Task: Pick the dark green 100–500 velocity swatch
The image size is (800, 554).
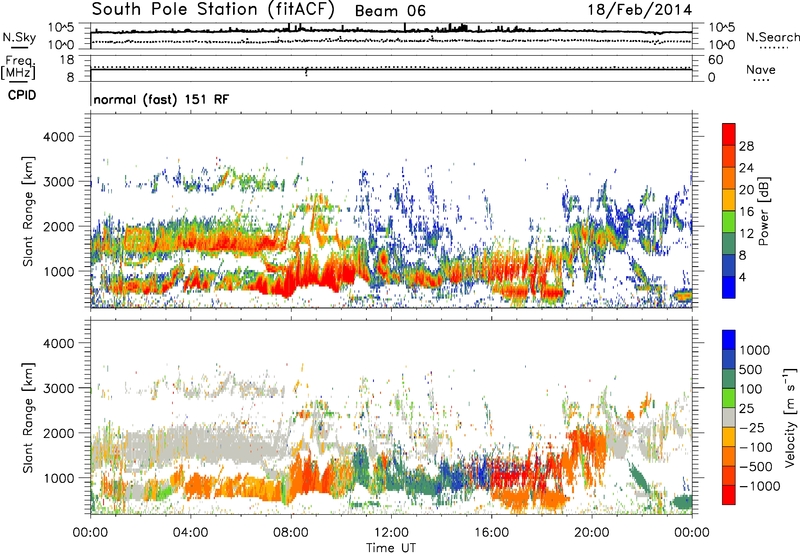Action: (x=729, y=379)
